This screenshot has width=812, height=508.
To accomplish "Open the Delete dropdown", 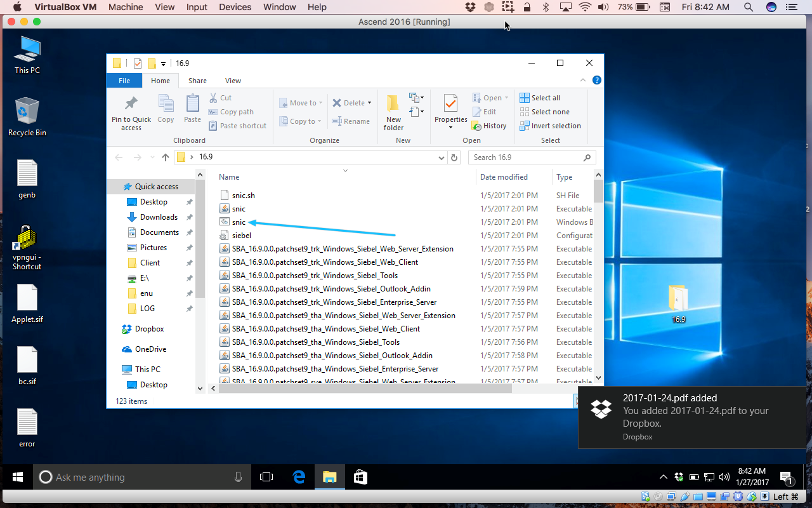I will (x=351, y=103).
